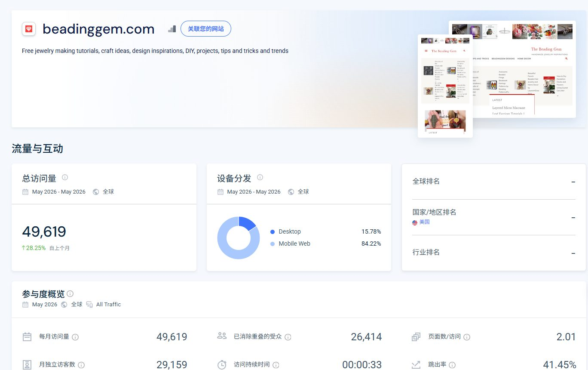Click the Mobile Web legend color dot

click(273, 244)
